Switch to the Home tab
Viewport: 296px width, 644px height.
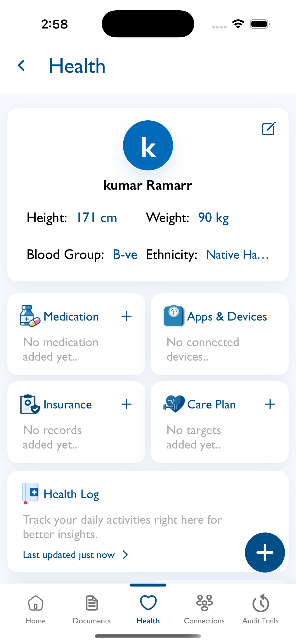(36, 609)
